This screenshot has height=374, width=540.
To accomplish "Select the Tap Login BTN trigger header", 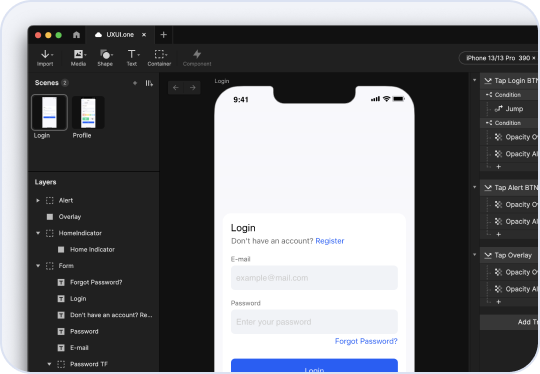I will click(x=509, y=81).
